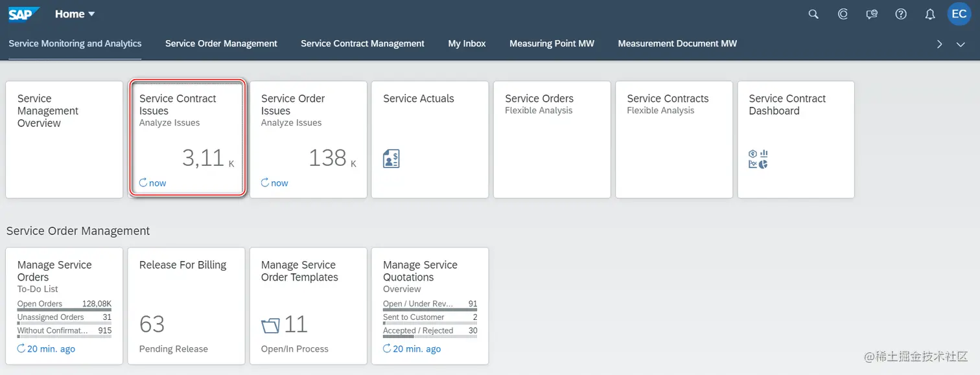Refresh the Service Order Issues tile
The width and height of the screenshot is (980, 375).
click(265, 183)
